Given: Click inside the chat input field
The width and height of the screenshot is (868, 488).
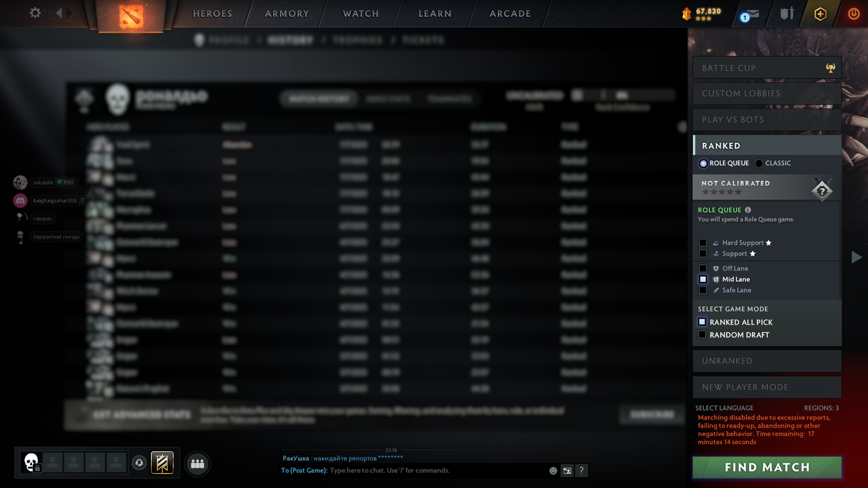Looking at the screenshot, I should (437, 470).
